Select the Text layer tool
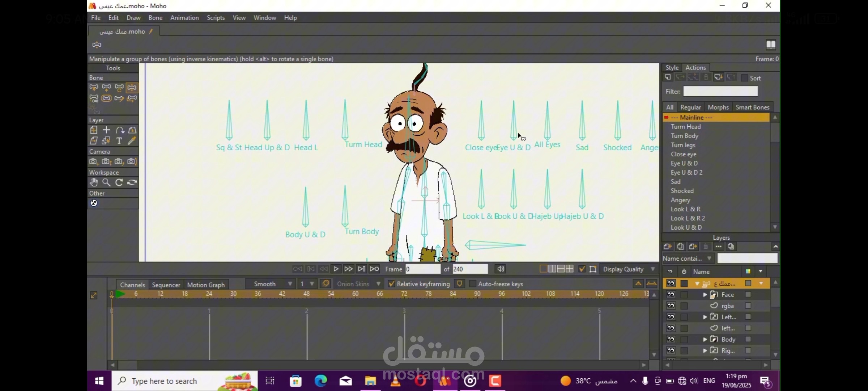This screenshot has height=391, width=868. (x=119, y=140)
